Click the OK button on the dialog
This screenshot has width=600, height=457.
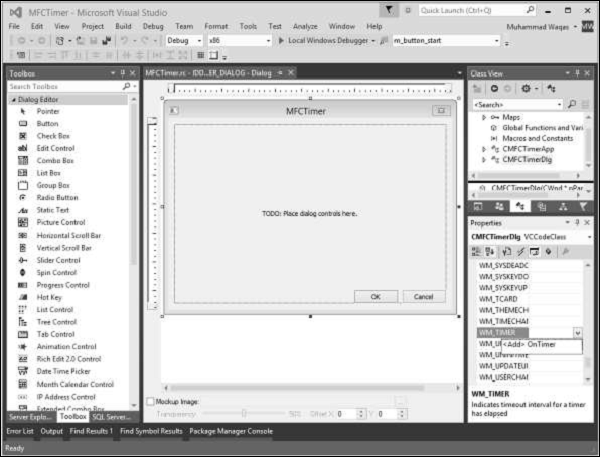pyautogui.click(x=375, y=296)
